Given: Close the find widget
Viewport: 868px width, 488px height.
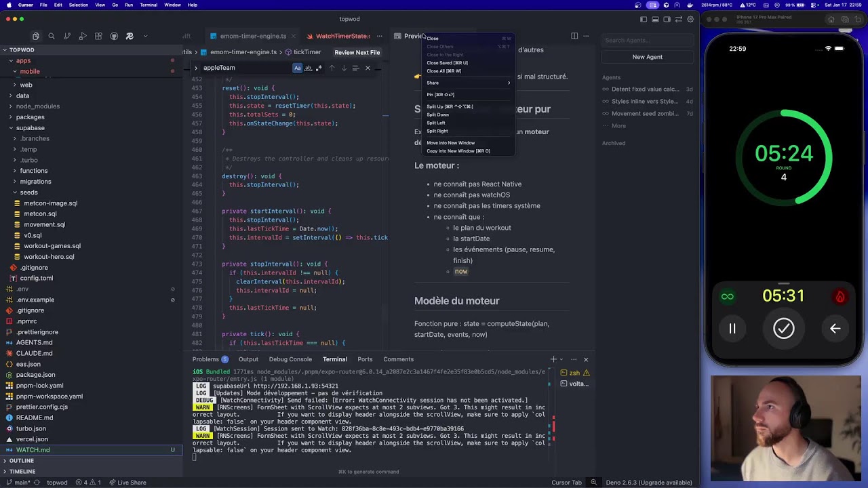Looking at the screenshot, I should (x=368, y=68).
